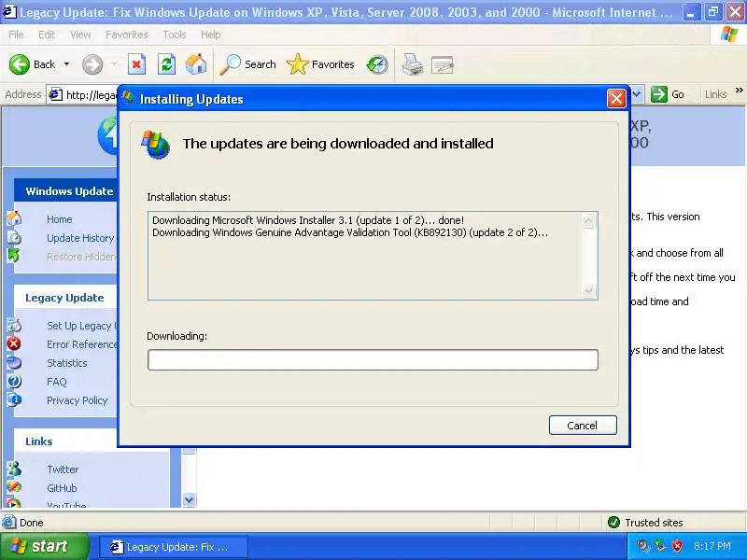This screenshot has height=560, width=747.
Task: Open the File menu
Action: point(16,35)
